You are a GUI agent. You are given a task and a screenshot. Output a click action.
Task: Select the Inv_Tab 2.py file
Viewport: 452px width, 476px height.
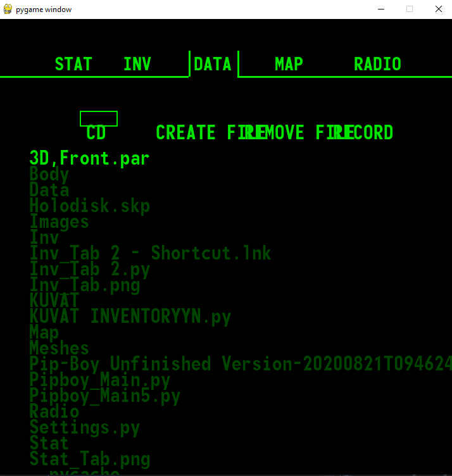[x=89, y=269]
